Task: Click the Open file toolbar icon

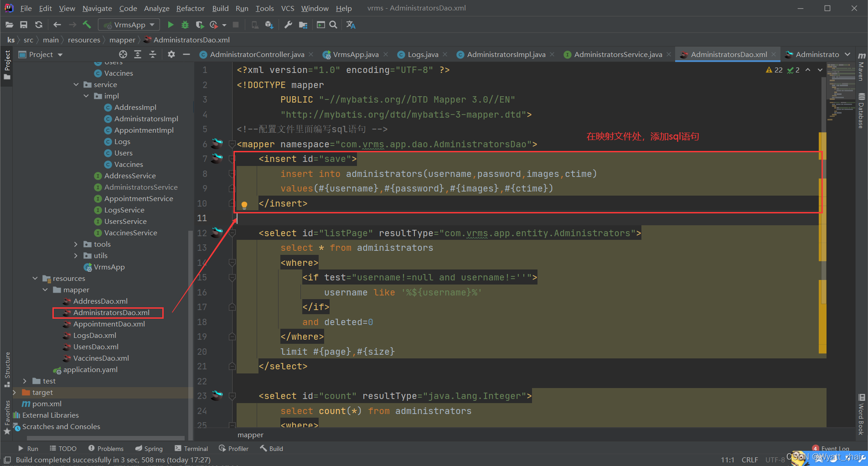Action: tap(10, 25)
